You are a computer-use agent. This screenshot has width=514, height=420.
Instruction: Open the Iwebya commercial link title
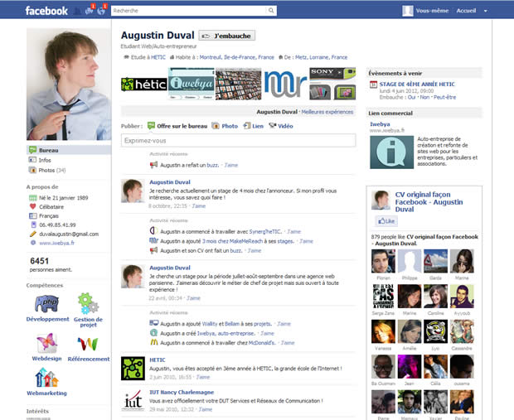click(x=380, y=124)
